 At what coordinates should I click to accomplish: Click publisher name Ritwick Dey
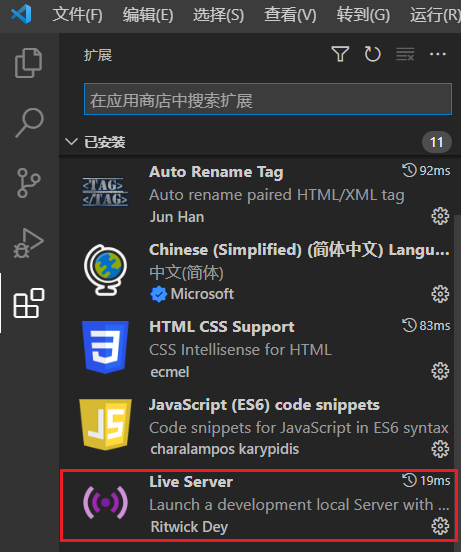189,527
